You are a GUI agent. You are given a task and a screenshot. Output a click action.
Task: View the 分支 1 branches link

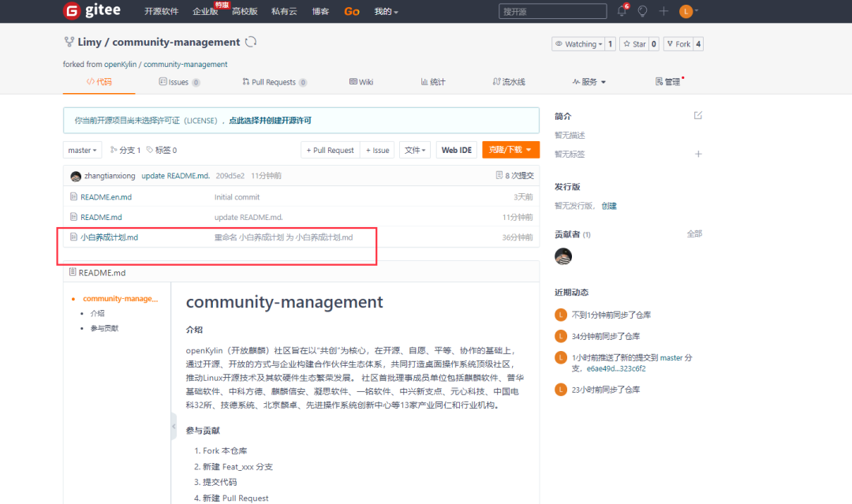click(x=125, y=150)
